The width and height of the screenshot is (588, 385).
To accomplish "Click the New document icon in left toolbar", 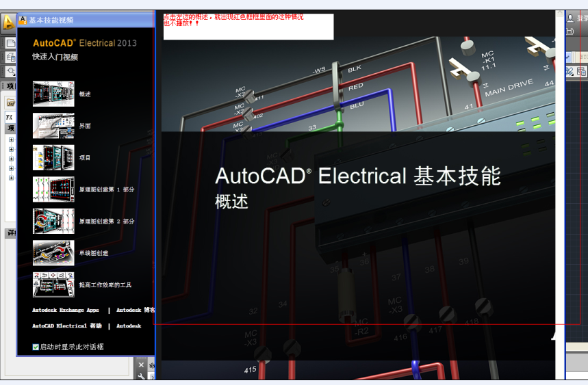I will [x=11, y=43].
